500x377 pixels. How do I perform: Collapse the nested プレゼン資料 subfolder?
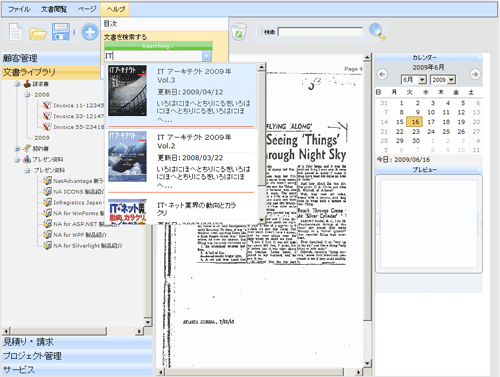(x=27, y=170)
